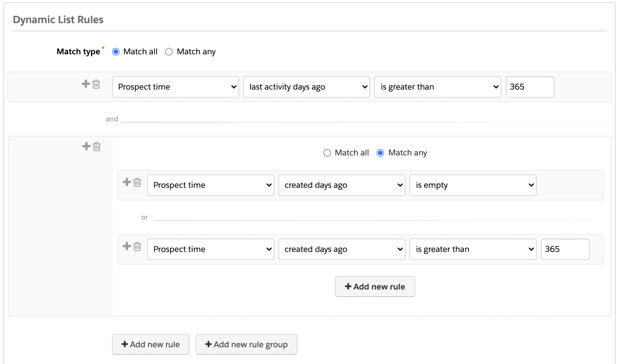Open first rule's 'Prospect time' dropdown
Viewport: 618px width, 364px height.
click(x=175, y=87)
